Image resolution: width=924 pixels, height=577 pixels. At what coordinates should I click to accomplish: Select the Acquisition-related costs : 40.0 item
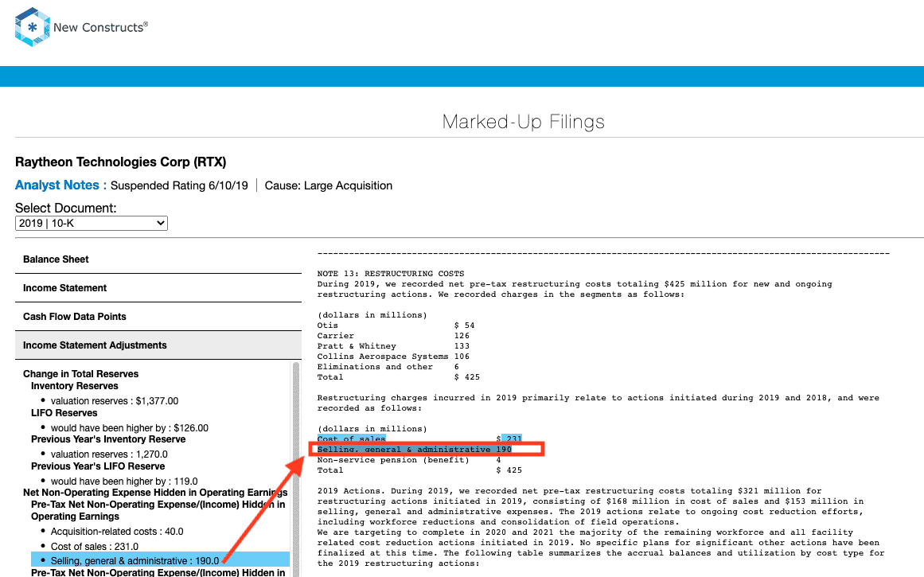(x=117, y=532)
